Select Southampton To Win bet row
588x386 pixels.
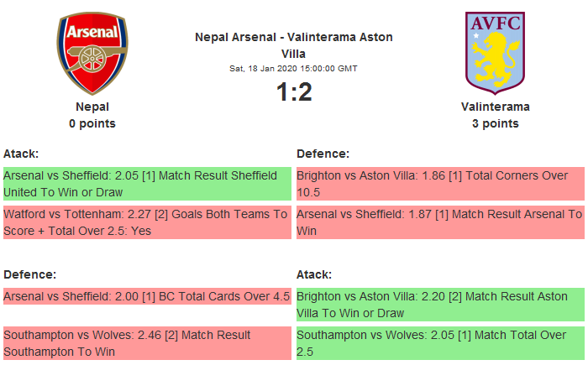147,343
